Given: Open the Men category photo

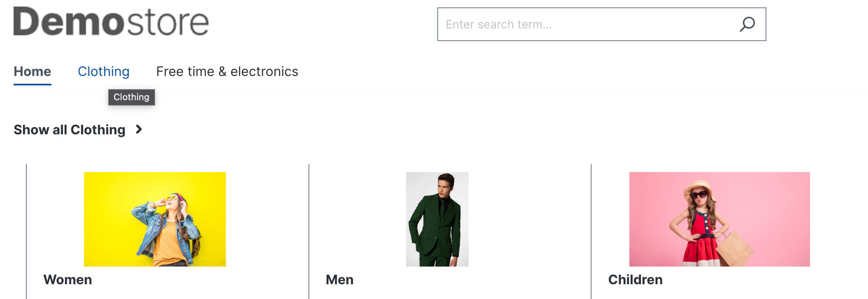Looking at the screenshot, I should click(x=437, y=219).
